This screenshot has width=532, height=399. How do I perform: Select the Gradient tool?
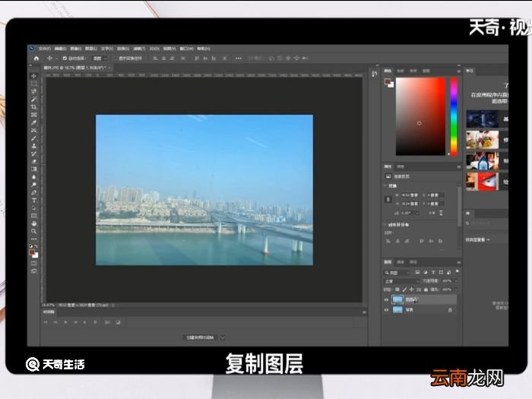[33, 169]
